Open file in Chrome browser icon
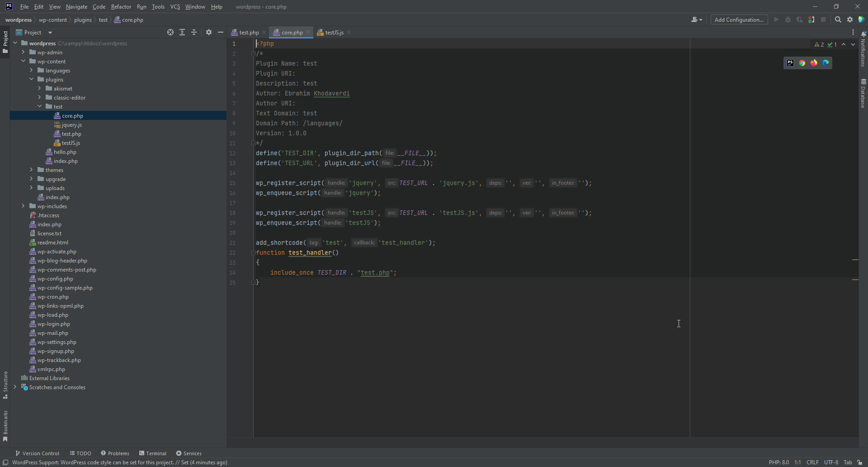Image resolution: width=868 pixels, height=467 pixels. pyautogui.click(x=802, y=63)
